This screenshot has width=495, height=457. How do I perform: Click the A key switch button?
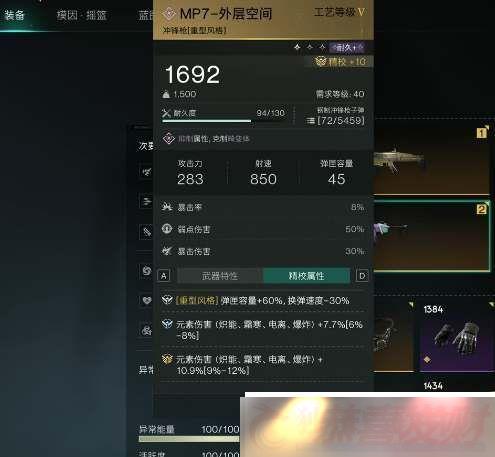coord(163,276)
